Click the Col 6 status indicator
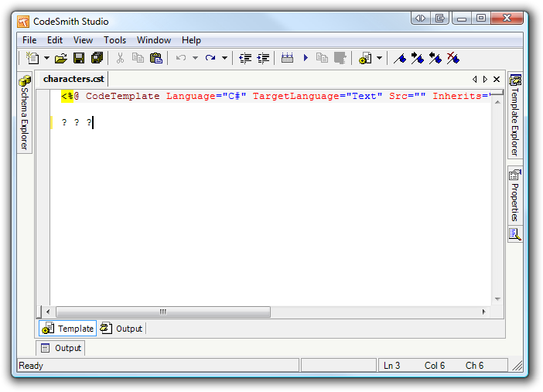The height and width of the screenshot is (392, 543). click(x=435, y=366)
